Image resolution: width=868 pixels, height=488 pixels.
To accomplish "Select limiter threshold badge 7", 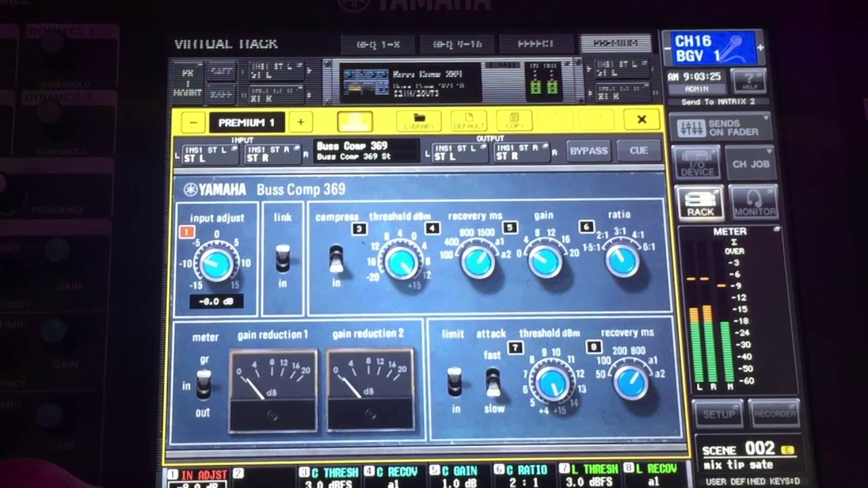I will tap(515, 348).
